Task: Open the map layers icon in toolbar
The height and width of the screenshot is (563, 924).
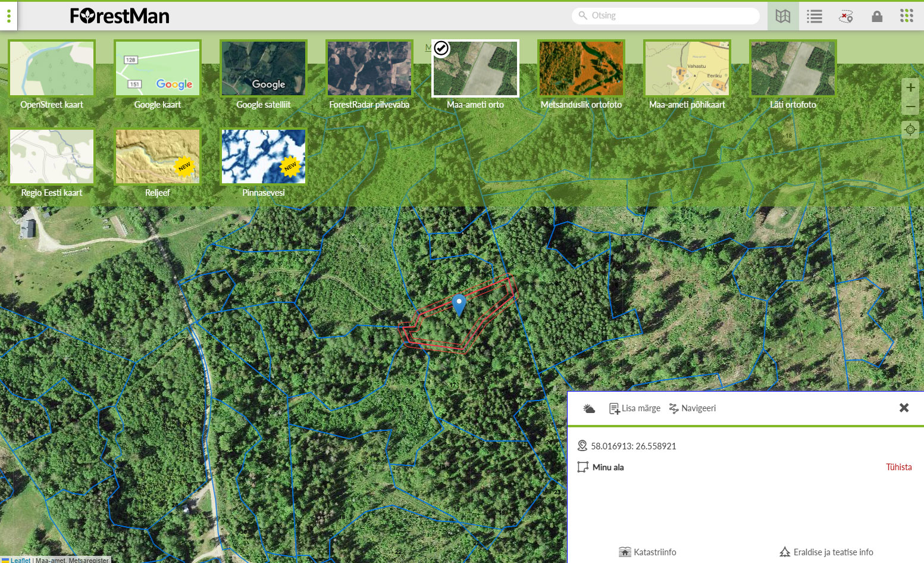Action: 782,16
